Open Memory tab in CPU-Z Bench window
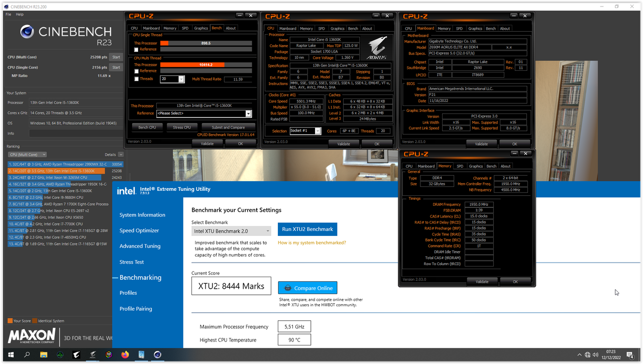 pyautogui.click(x=170, y=28)
